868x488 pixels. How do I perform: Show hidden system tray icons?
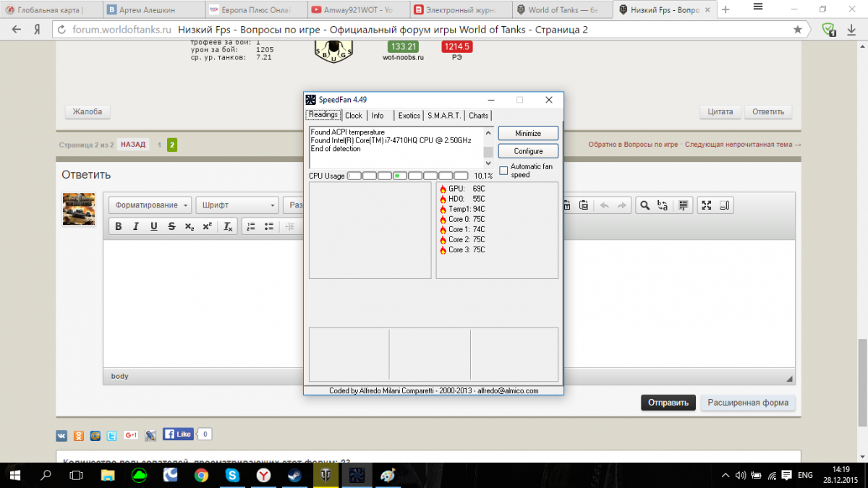click(726, 476)
